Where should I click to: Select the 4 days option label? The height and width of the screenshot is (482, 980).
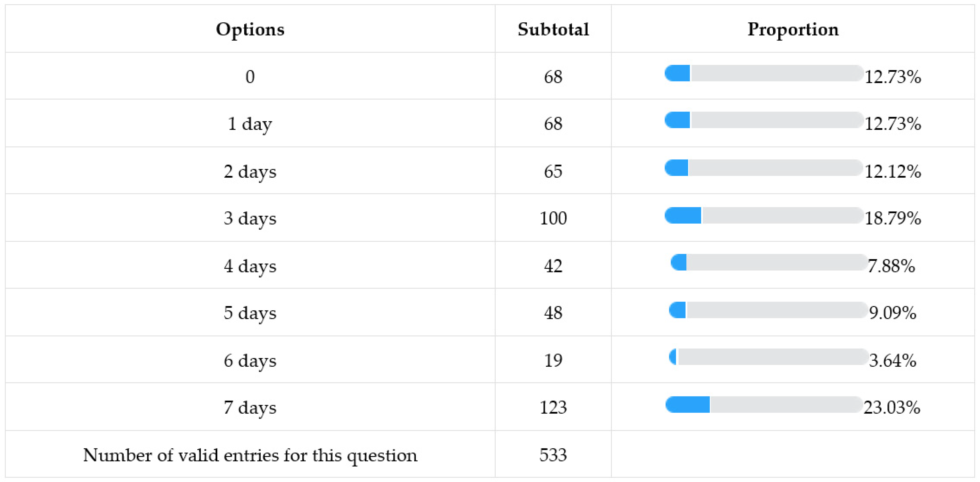pos(250,265)
